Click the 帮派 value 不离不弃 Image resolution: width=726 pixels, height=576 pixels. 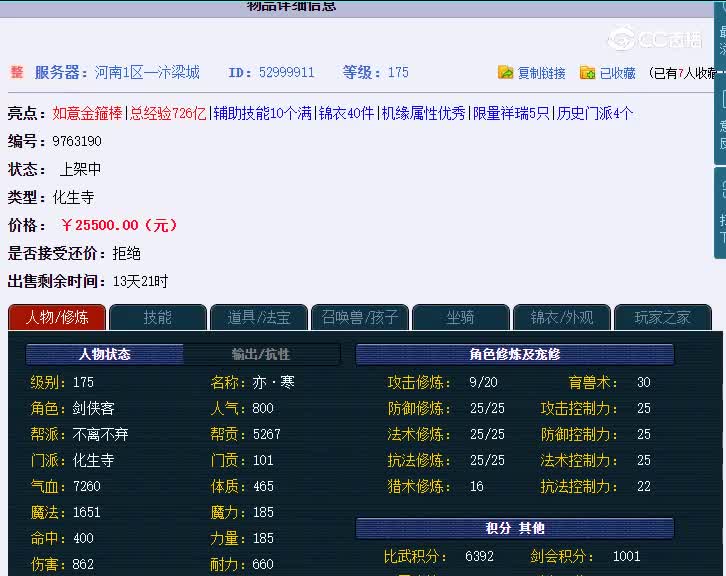point(100,434)
